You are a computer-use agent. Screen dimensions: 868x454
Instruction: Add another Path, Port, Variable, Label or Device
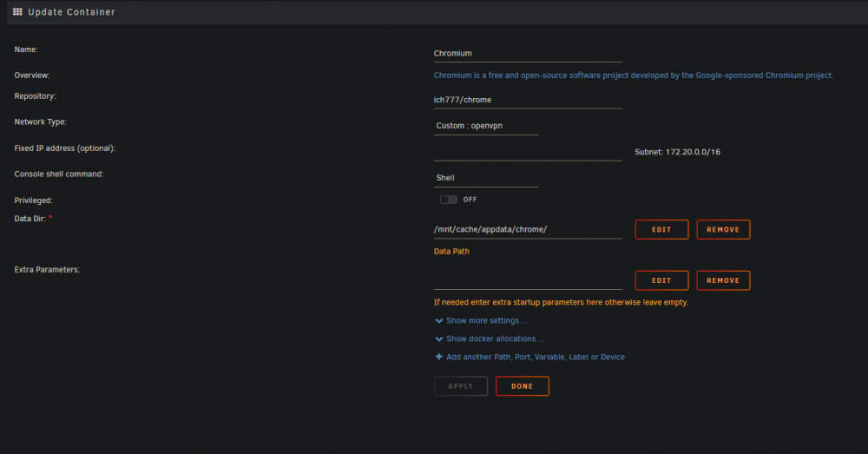click(x=536, y=357)
